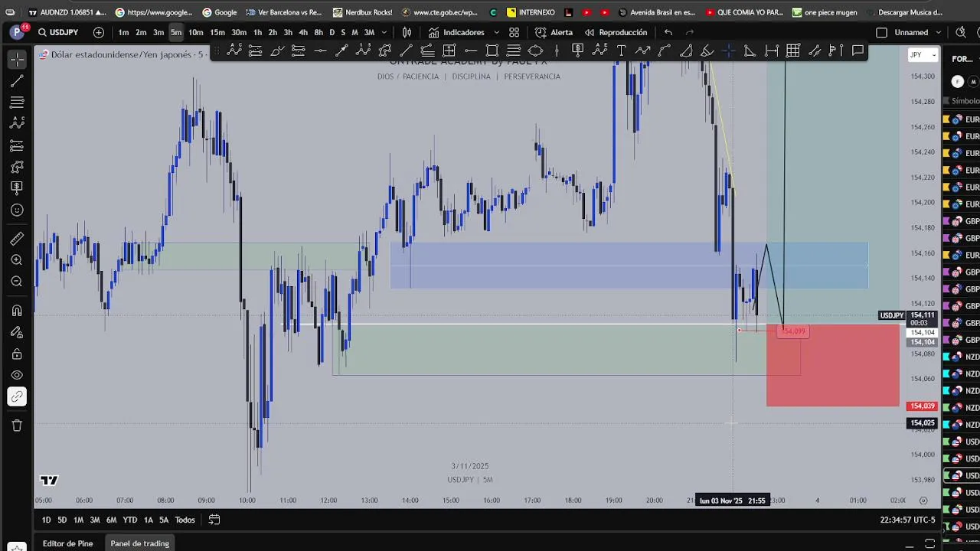Click the zoom in magnifier tool
Screen dimensions: 980x551
pyautogui.click(x=17, y=260)
